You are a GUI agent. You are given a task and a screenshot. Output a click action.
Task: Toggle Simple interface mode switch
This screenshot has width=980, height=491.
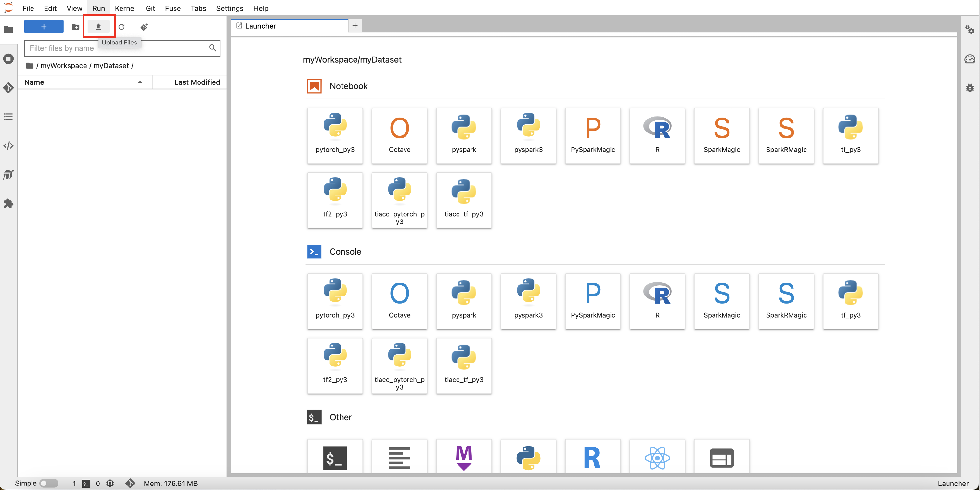pyautogui.click(x=49, y=483)
